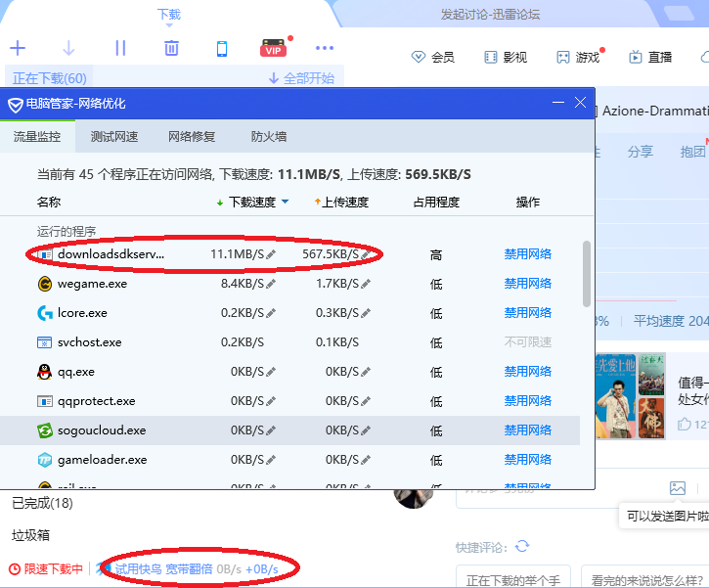Select the 防火墙 tab

coord(269,137)
